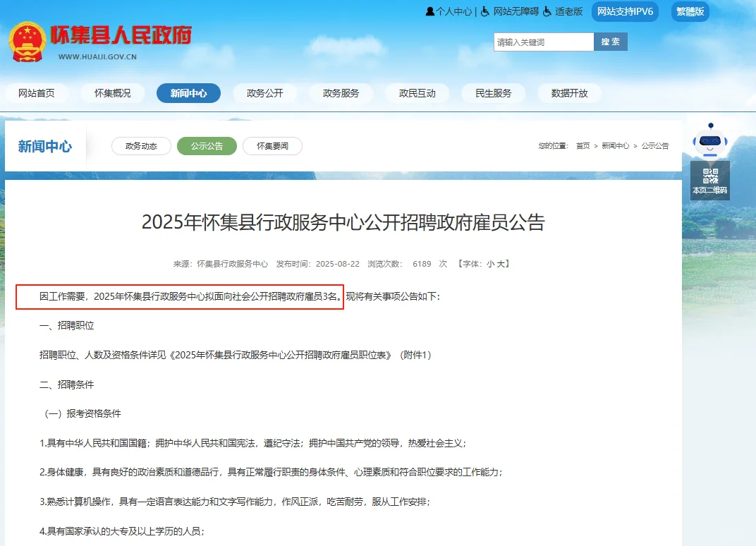Click source text 怀集县行政服务中心
The image size is (756, 546).
point(233,264)
